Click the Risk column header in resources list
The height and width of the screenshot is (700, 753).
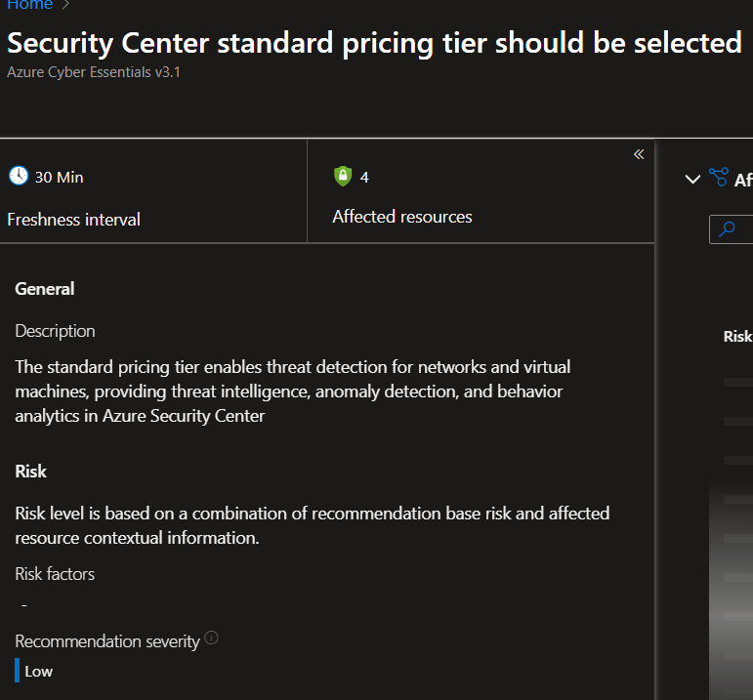tap(737, 336)
